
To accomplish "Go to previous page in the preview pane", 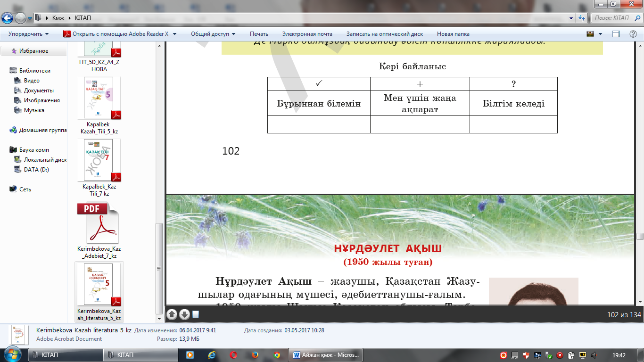I will pos(173,314).
